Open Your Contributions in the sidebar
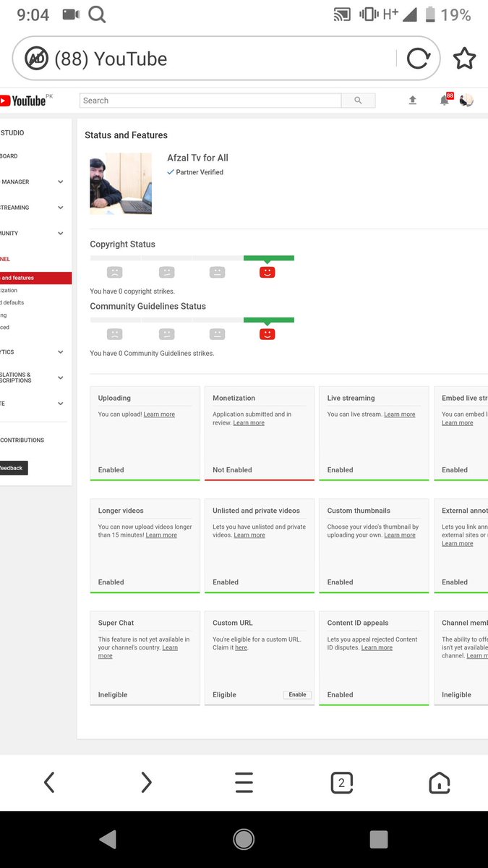 (22, 440)
